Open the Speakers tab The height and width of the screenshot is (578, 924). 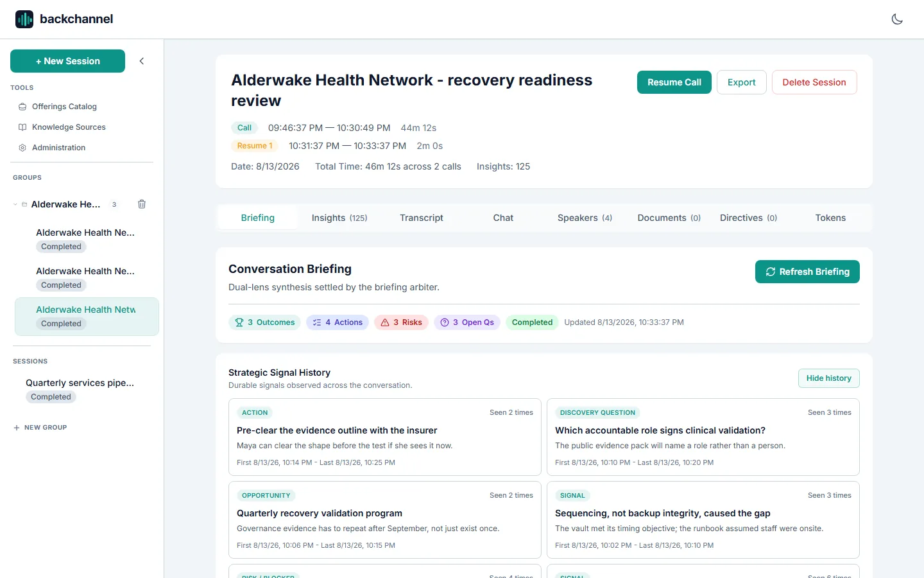[x=585, y=218]
